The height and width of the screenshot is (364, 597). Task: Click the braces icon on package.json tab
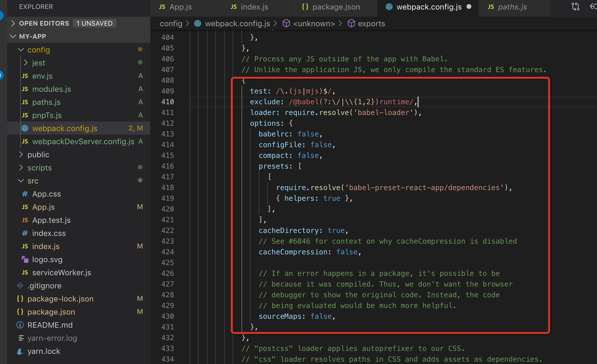click(x=305, y=7)
